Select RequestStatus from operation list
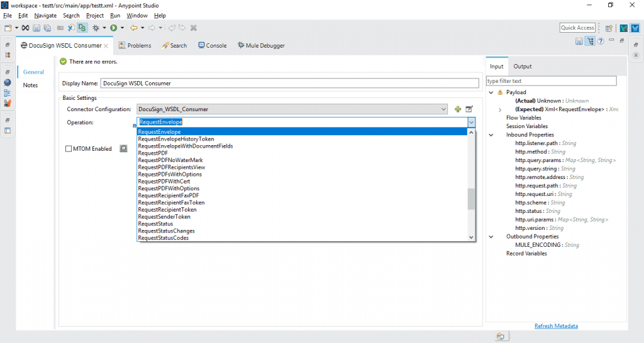 pyautogui.click(x=302, y=224)
